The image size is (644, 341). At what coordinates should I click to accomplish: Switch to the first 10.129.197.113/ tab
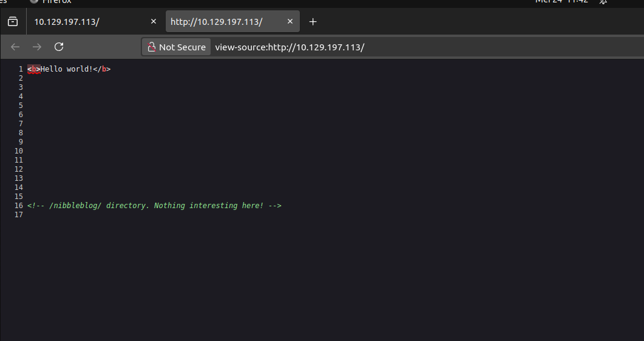pos(85,22)
